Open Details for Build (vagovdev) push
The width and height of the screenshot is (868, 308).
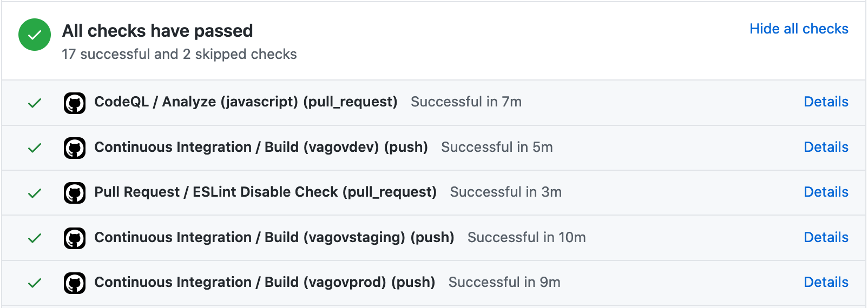click(x=826, y=147)
